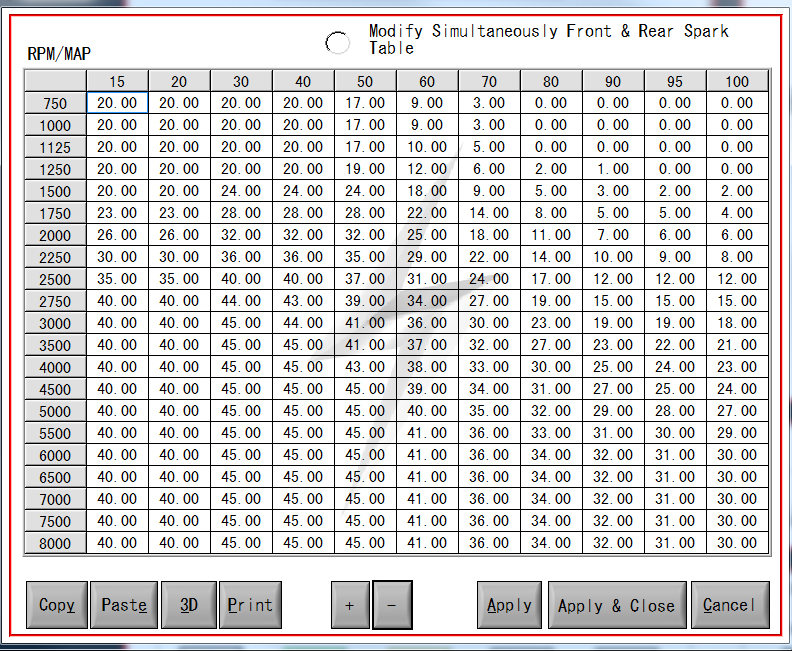The width and height of the screenshot is (792, 651).
Task: Select the 8000 RPM row header
Action: coord(55,543)
